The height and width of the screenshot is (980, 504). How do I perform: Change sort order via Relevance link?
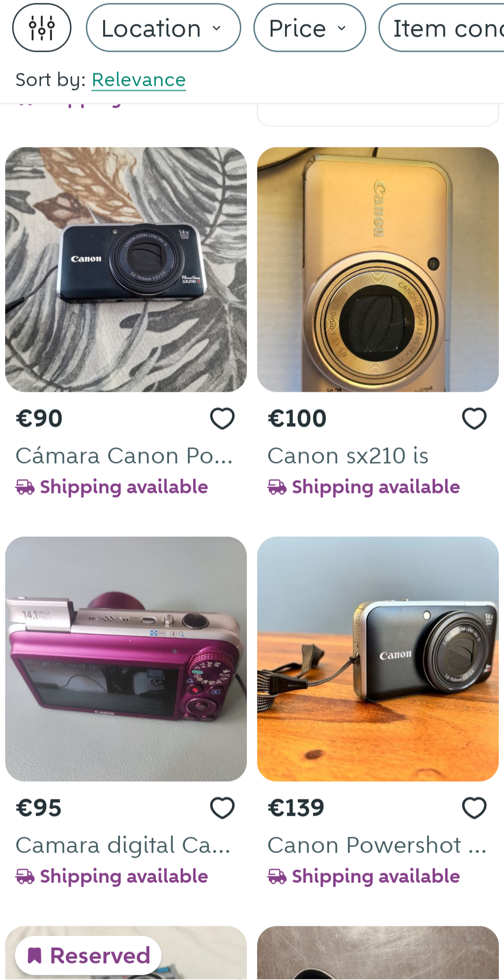point(139,80)
